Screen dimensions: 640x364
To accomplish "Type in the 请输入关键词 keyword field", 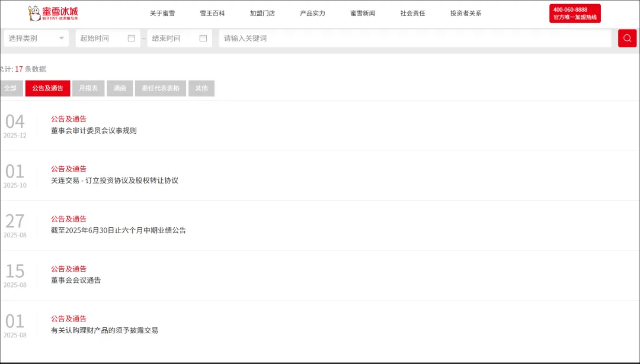I will coord(415,38).
